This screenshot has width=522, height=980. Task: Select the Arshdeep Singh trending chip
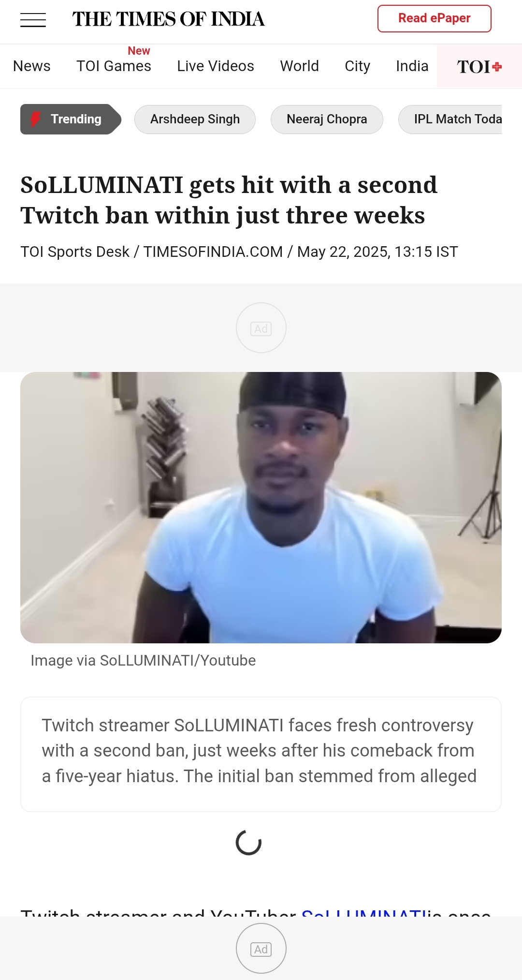[x=195, y=119]
